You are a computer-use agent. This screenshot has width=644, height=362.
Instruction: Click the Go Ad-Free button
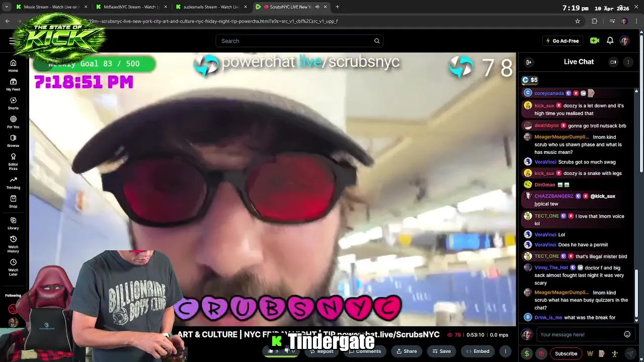click(562, 41)
